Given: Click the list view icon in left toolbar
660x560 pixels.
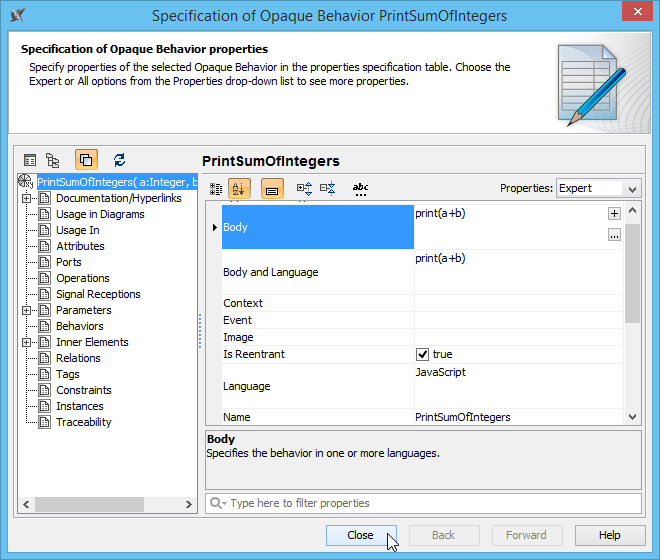Looking at the screenshot, I should [30, 160].
